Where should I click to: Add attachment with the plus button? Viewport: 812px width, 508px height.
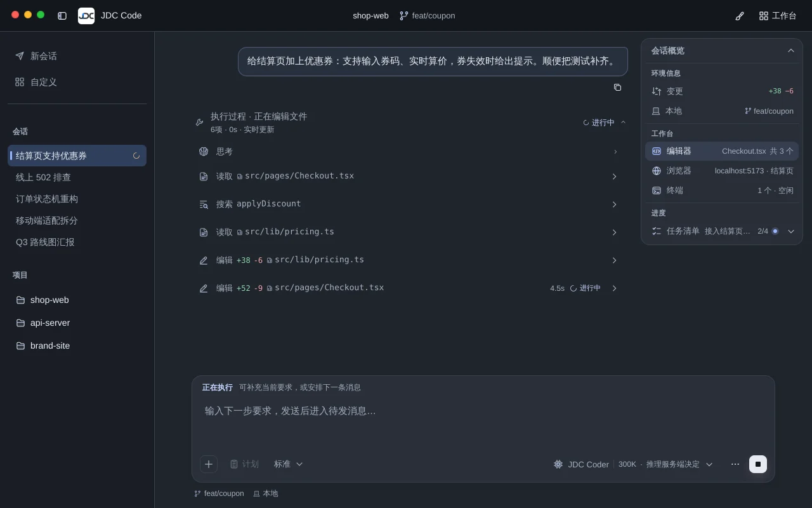(x=209, y=464)
